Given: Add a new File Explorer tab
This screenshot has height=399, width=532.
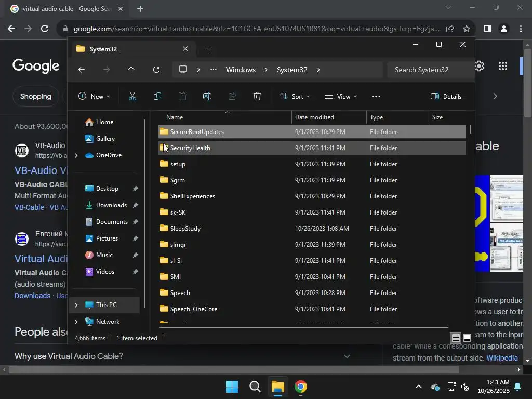Looking at the screenshot, I should tap(208, 49).
